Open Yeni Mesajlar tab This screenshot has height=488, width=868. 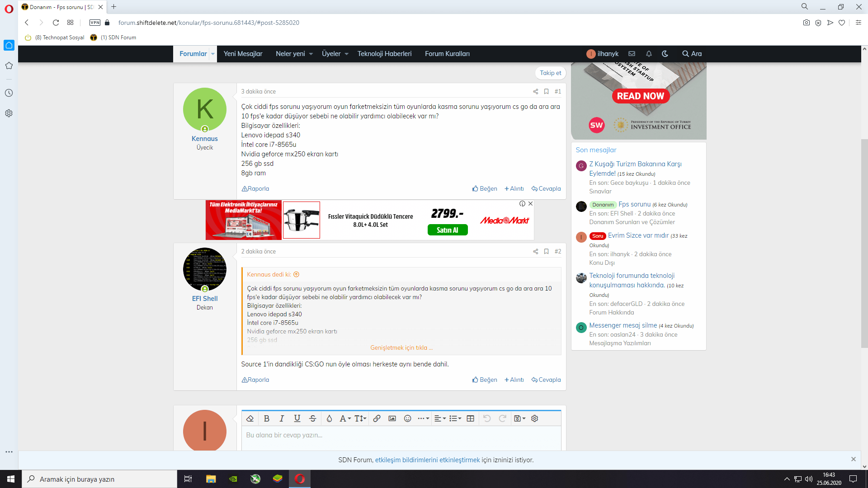pos(243,54)
